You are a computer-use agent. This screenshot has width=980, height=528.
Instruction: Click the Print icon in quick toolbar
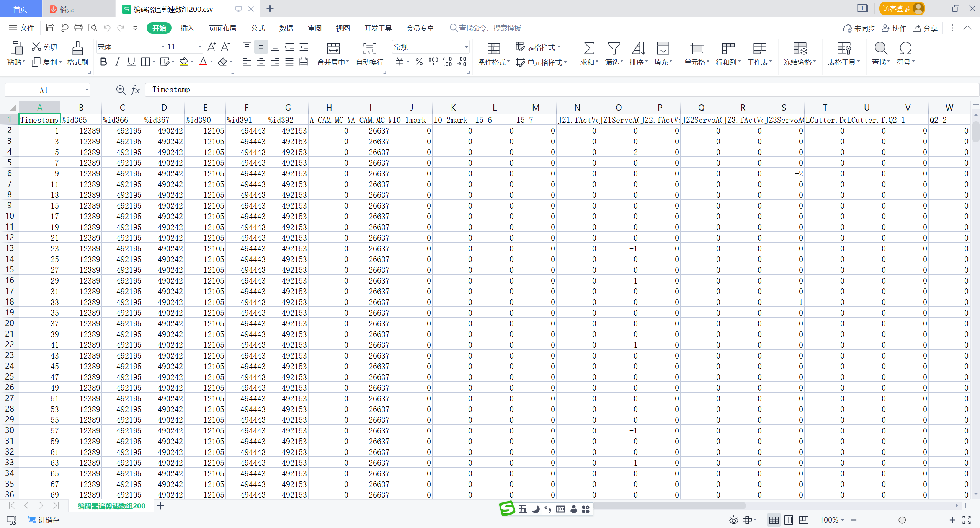click(78, 28)
